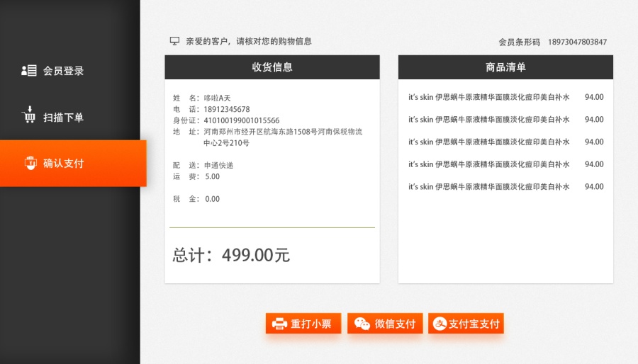Click the tax value 0.00
Image resolution: width=638 pixels, height=364 pixels.
click(x=213, y=199)
